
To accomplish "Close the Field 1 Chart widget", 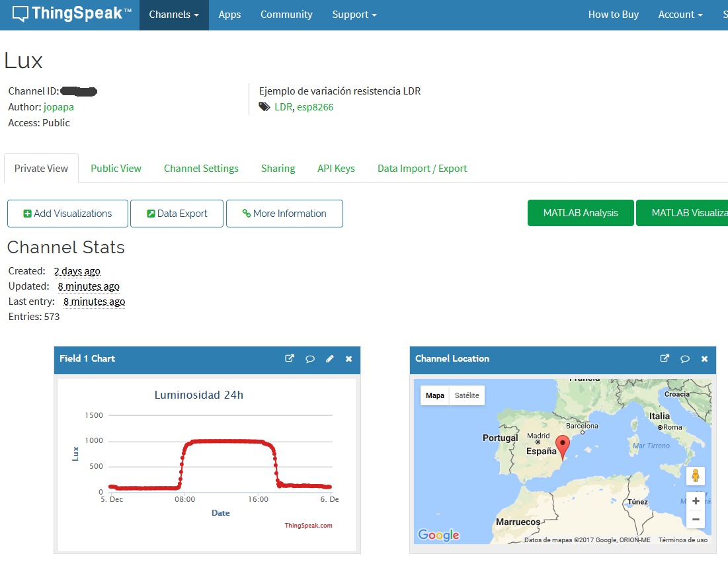I will tap(348, 359).
